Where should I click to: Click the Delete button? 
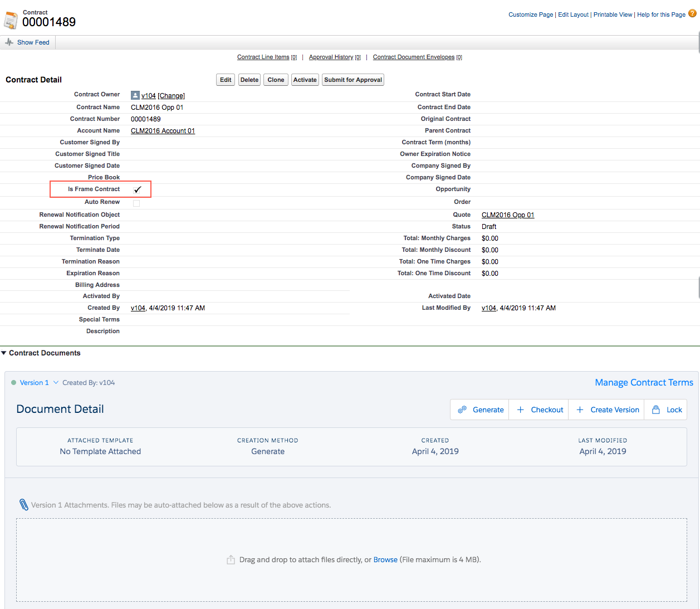[x=249, y=80]
